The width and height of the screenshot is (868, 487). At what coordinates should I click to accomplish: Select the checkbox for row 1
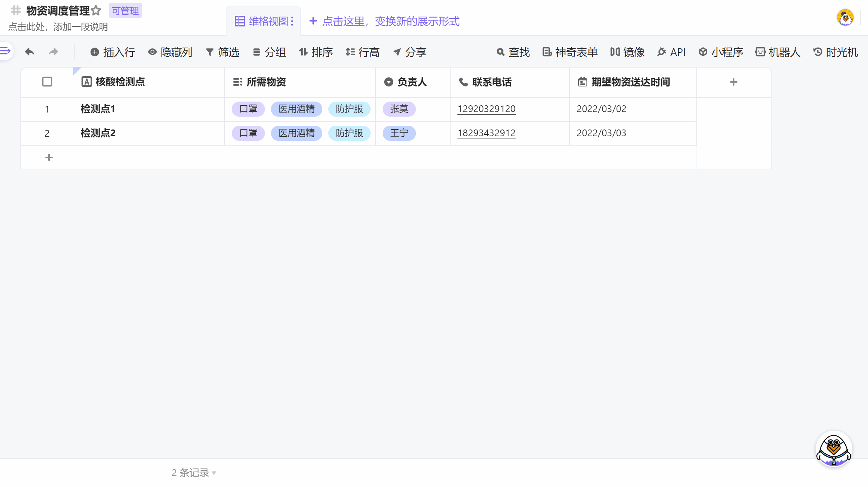point(47,109)
